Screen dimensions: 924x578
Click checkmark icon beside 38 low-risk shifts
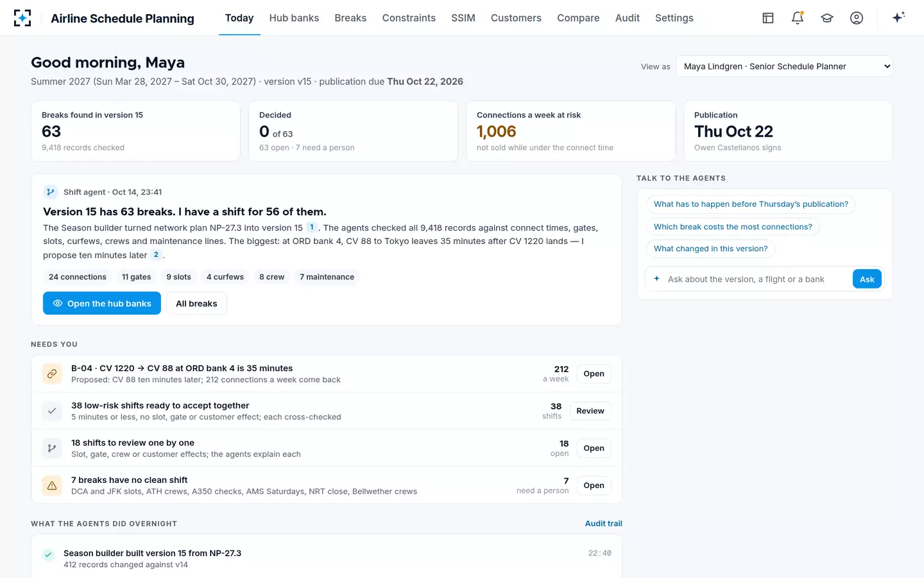coord(52,411)
